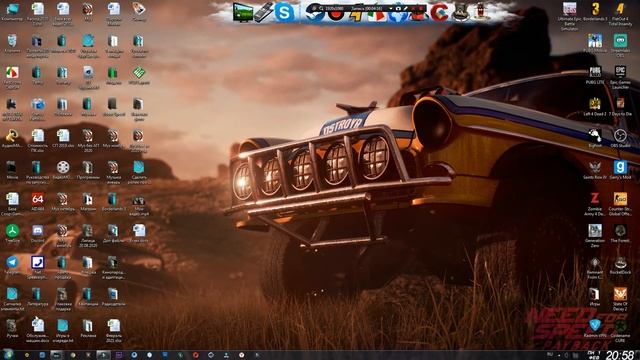Click the 20:58 taskbar clock
The width and height of the screenshot is (640, 360).
pyautogui.click(x=620, y=355)
